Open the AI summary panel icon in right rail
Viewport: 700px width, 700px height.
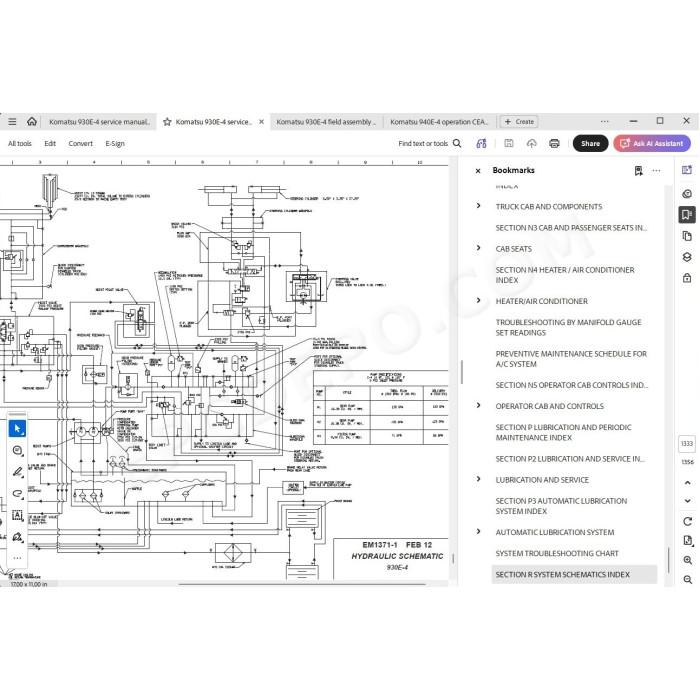click(x=687, y=170)
